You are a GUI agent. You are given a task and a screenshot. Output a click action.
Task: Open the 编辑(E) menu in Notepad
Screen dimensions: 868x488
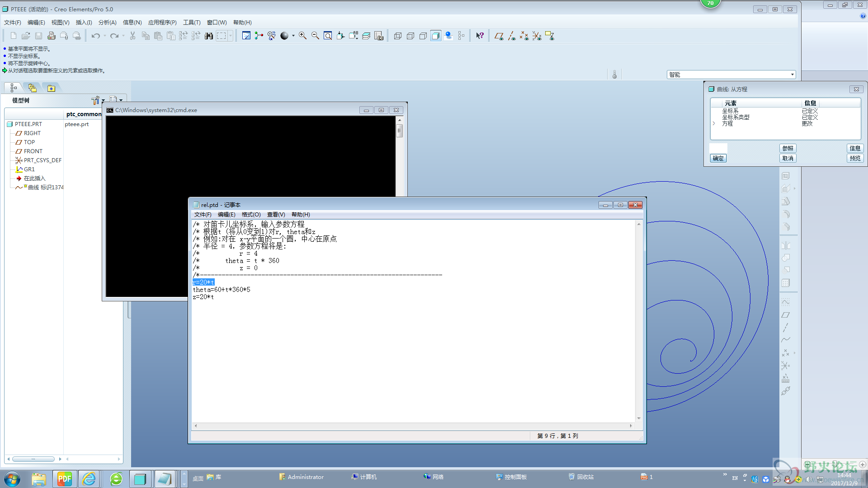[x=226, y=215]
